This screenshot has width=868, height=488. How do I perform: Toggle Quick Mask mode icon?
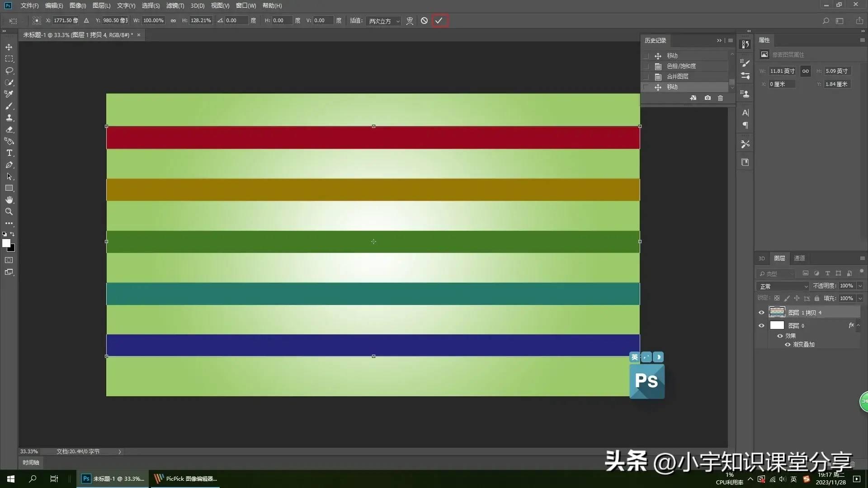pyautogui.click(x=9, y=260)
